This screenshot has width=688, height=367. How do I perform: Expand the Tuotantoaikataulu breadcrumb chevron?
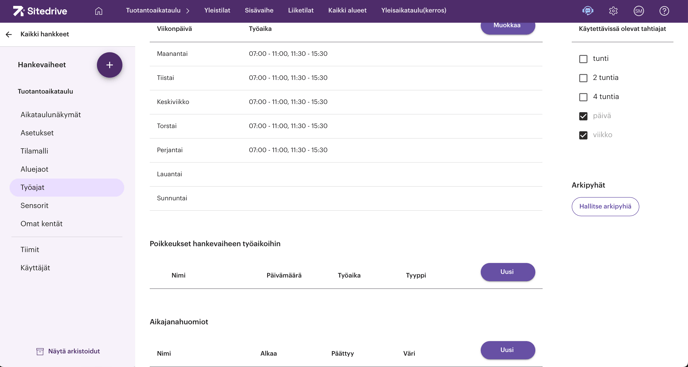click(x=188, y=11)
